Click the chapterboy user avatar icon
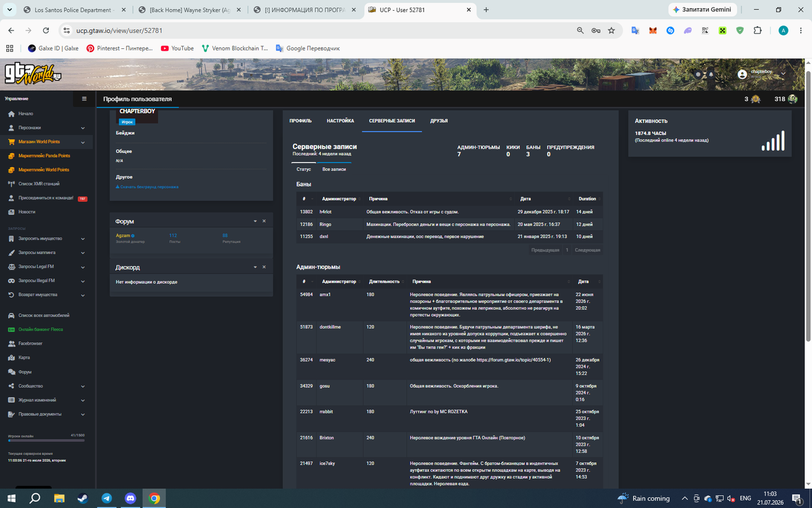Image resolution: width=812 pixels, height=508 pixels. pyautogui.click(x=742, y=74)
